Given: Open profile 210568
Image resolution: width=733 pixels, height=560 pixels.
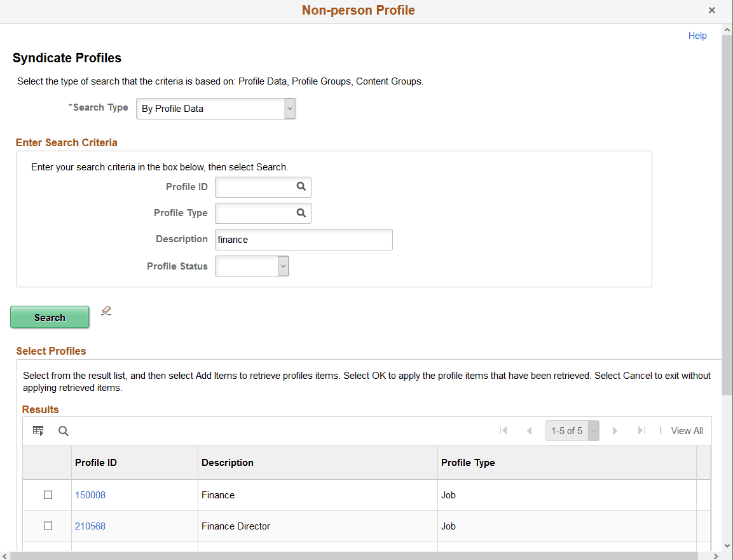Looking at the screenshot, I should coord(90,526).
